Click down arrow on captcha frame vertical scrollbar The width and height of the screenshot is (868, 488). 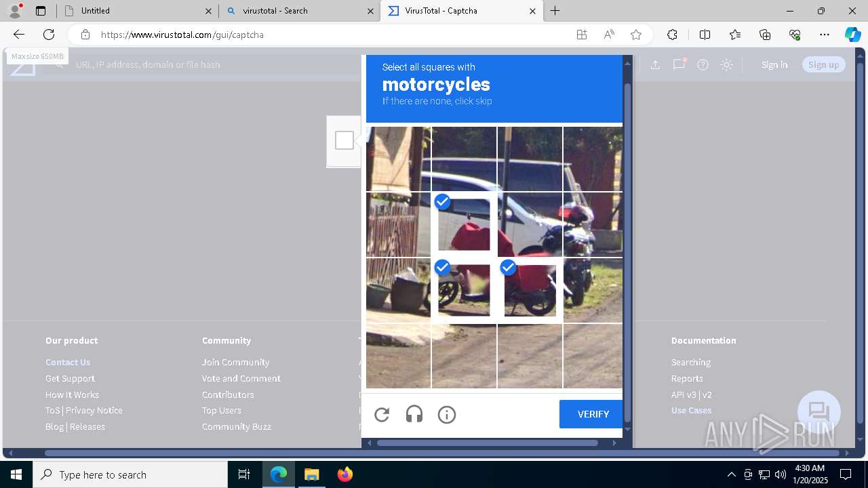[x=627, y=430]
